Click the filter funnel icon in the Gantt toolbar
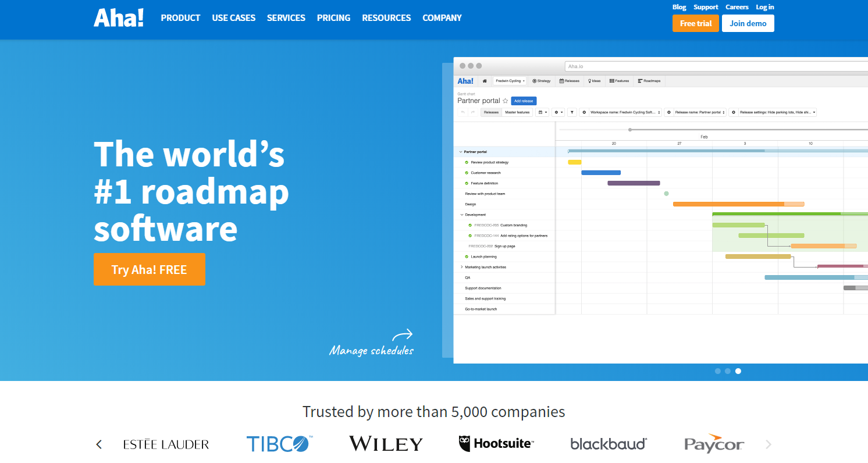868x463 pixels. click(x=572, y=112)
